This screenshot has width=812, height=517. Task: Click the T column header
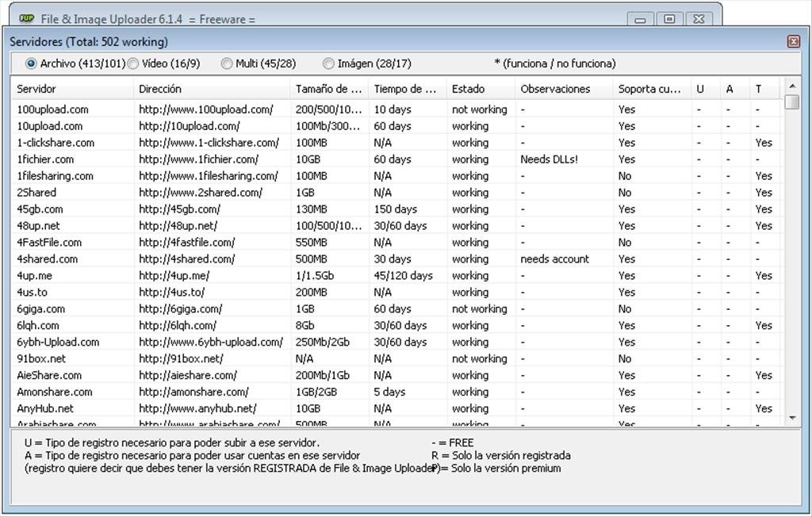click(x=764, y=89)
